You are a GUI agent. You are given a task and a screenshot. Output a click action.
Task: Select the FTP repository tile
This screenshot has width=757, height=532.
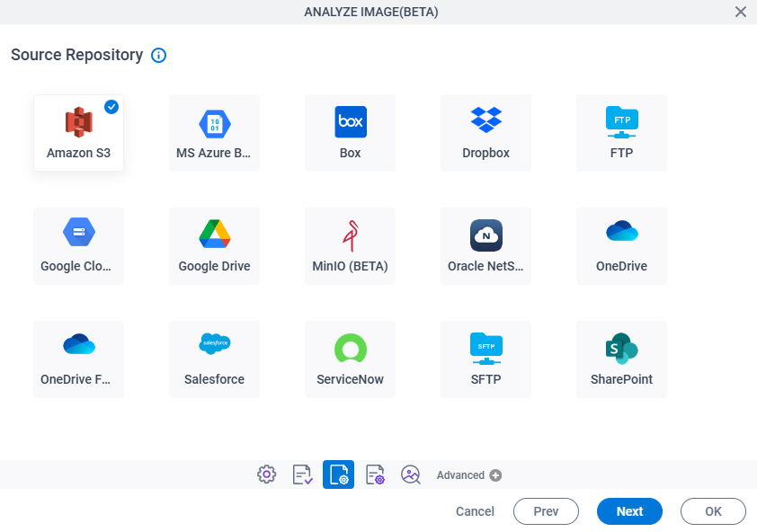[621, 133]
